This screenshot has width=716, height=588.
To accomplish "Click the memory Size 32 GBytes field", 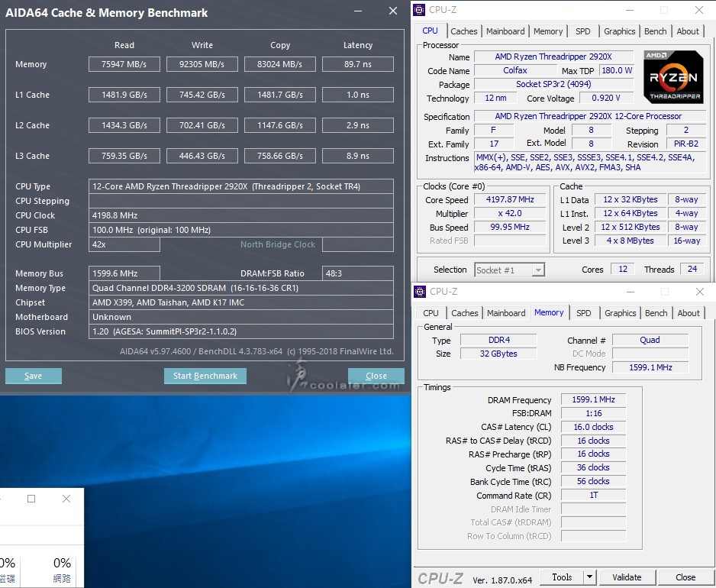I will [x=498, y=354].
